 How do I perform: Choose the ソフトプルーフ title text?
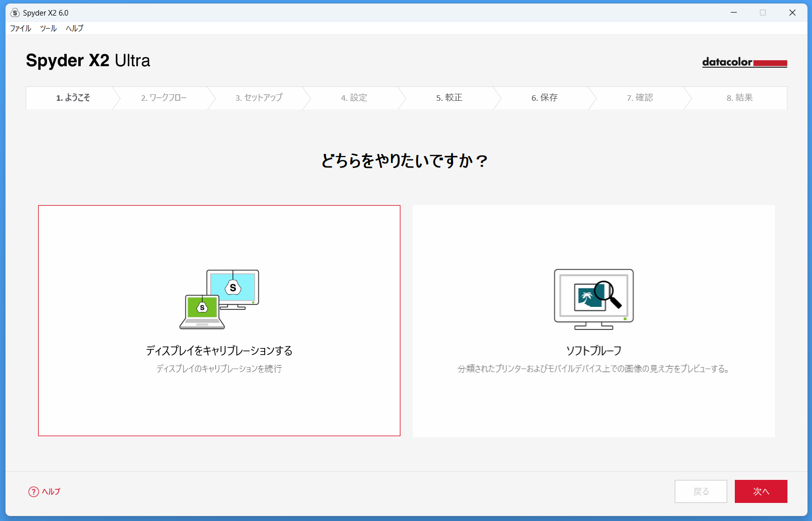(594, 351)
